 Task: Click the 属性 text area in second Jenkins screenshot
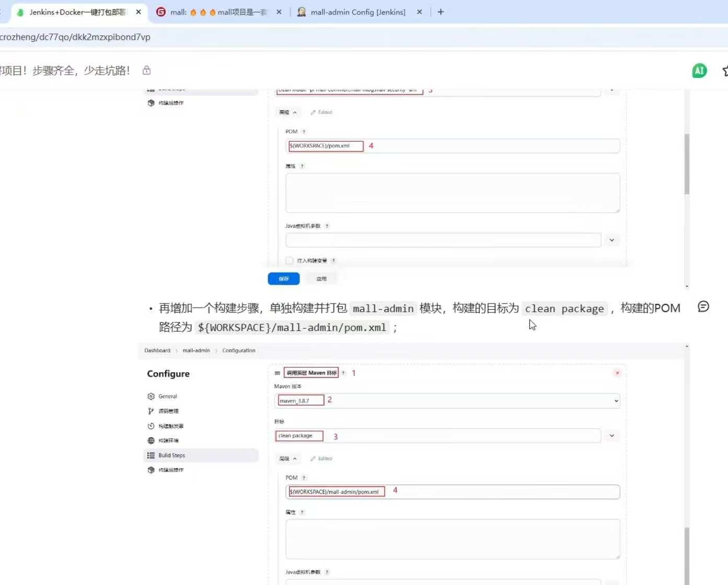coord(453,539)
